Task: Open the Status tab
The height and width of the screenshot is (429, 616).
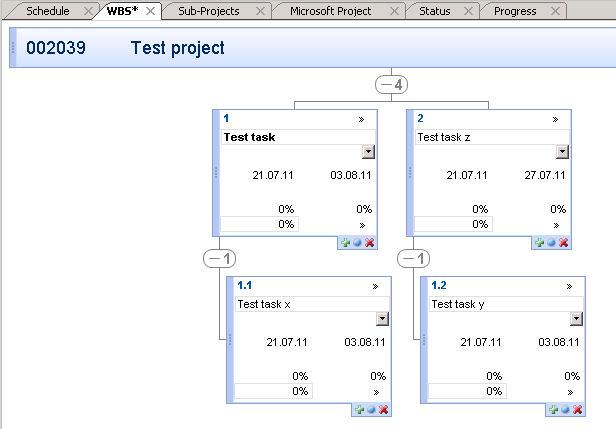Action: pyautogui.click(x=434, y=11)
